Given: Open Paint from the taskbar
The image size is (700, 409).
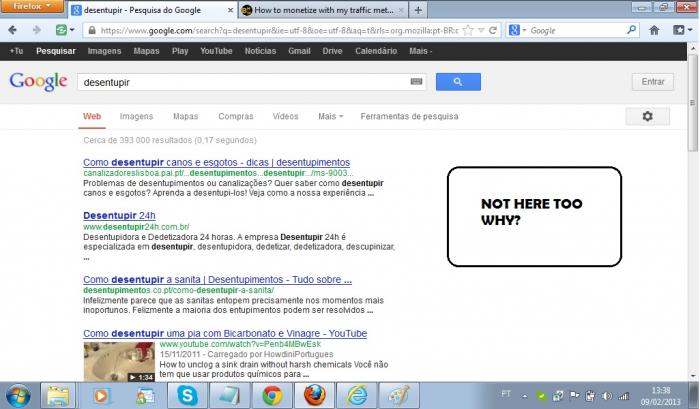Looking at the screenshot, I should (399, 396).
